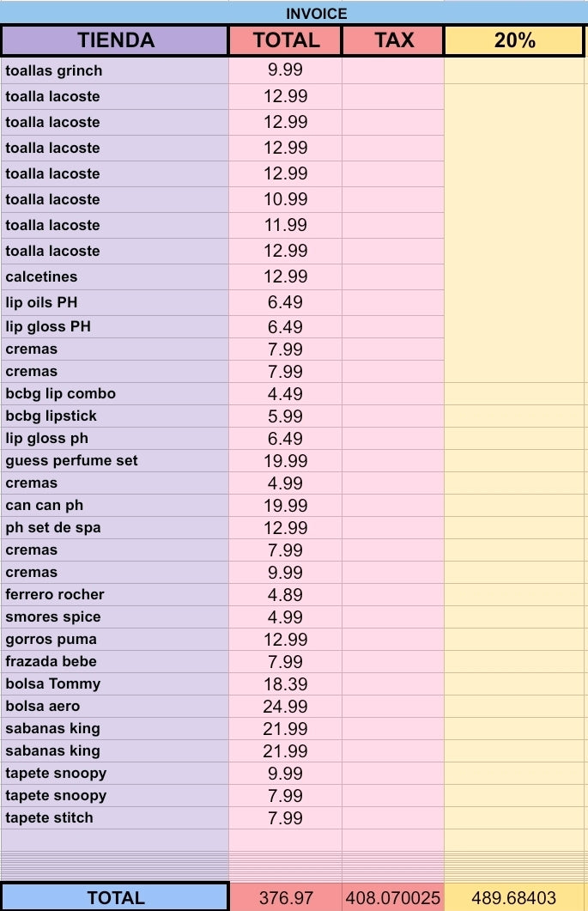Click the 489.68403 total cell

[514, 897]
